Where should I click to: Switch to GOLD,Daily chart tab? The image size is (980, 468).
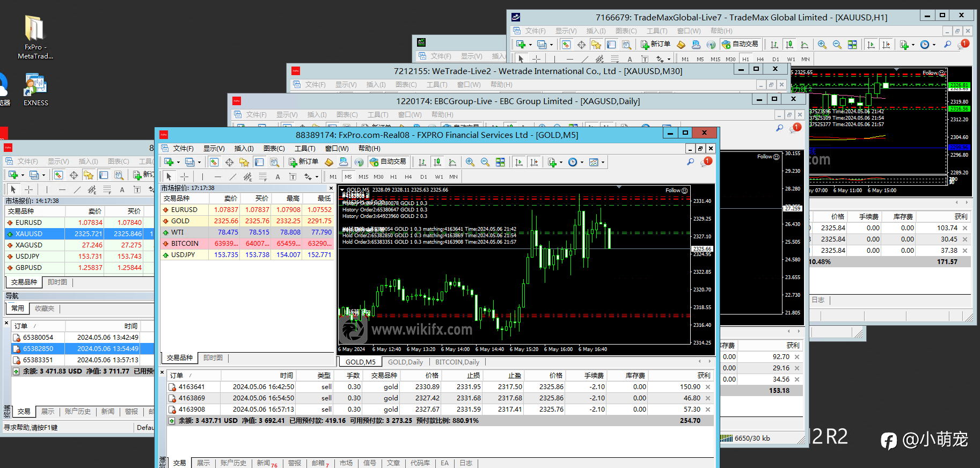pyautogui.click(x=405, y=362)
